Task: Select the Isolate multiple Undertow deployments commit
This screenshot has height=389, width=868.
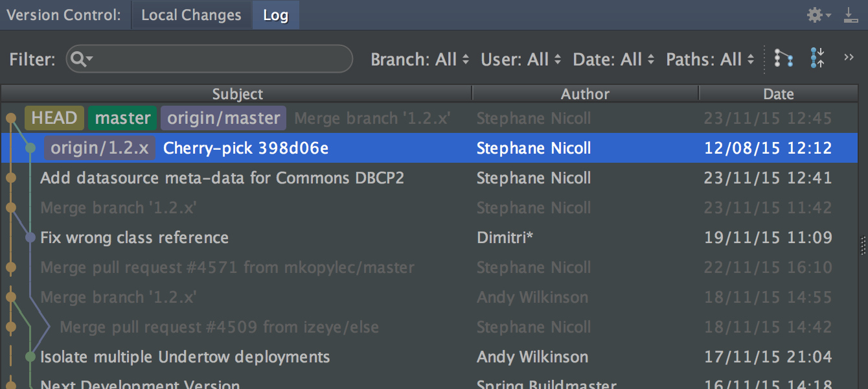Action: [429, 357]
